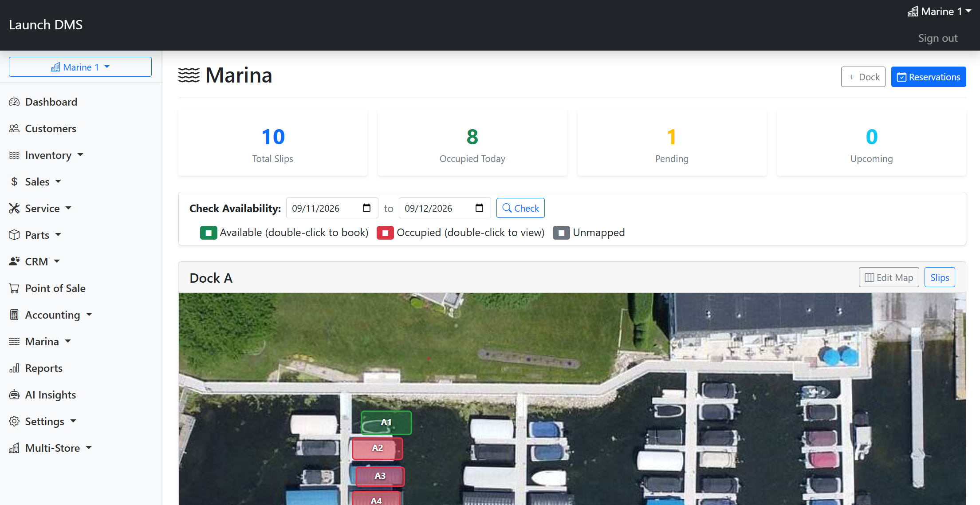980x505 pixels.
Task: Click the '10' Total Slips value
Action: [x=273, y=137]
